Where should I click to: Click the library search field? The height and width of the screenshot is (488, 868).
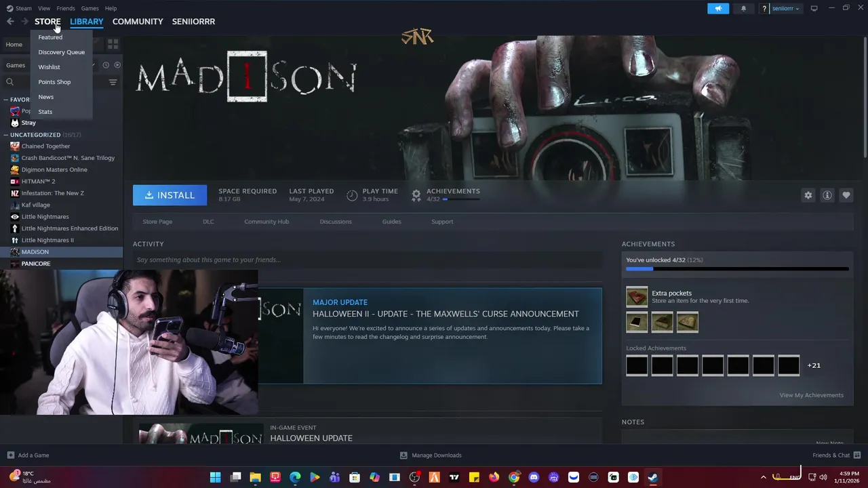click(x=60, y=82)
